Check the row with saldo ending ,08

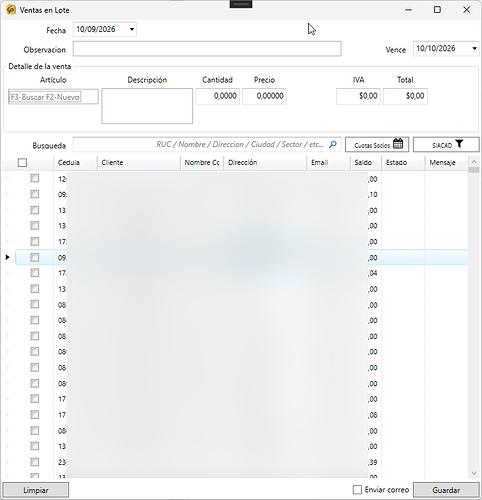tap(35, 415)
